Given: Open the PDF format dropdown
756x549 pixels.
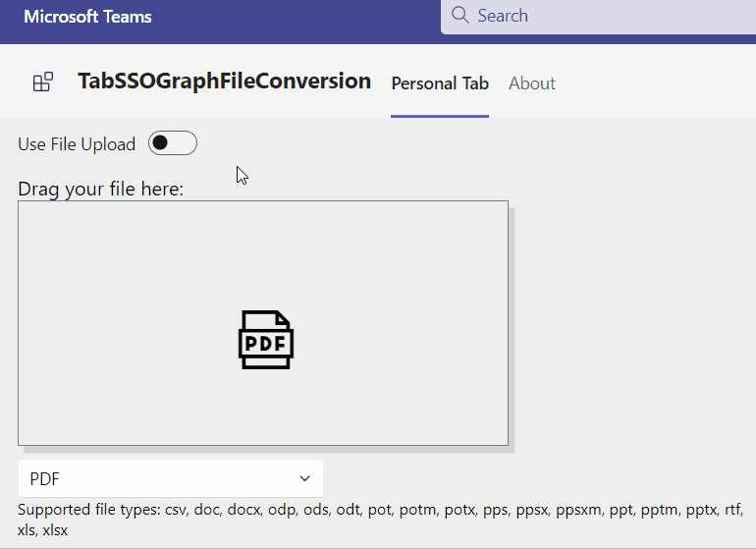Looking at the screenshot, I should pos(171,478).
